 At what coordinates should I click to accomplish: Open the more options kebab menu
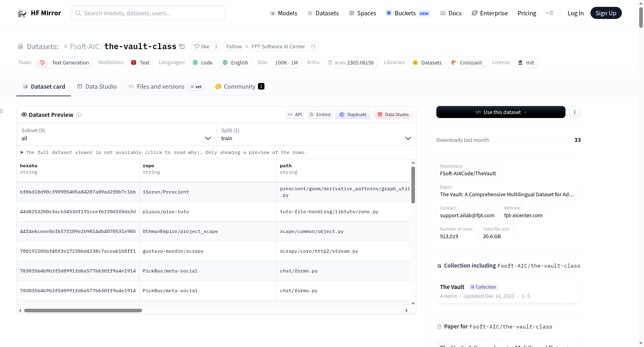575,112
